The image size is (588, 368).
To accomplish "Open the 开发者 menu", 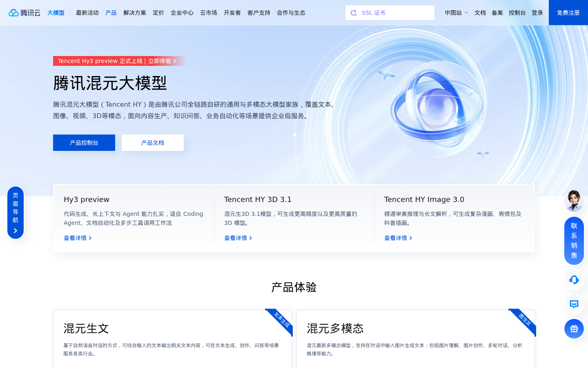I will click(x=232, y=13).
